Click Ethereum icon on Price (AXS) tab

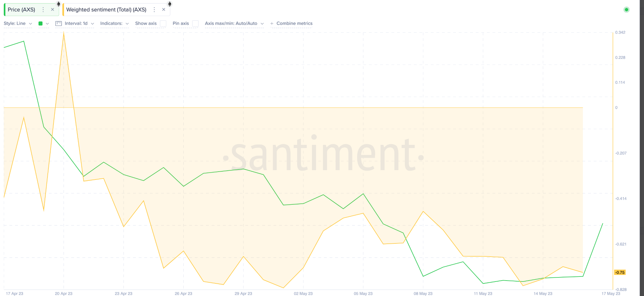tap(58, 4)
